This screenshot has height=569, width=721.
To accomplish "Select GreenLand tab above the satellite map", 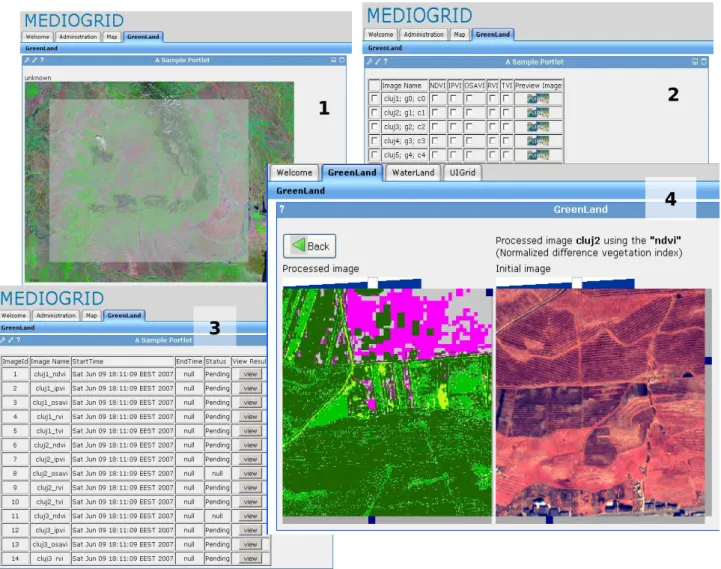I will [x=143, y=36].
